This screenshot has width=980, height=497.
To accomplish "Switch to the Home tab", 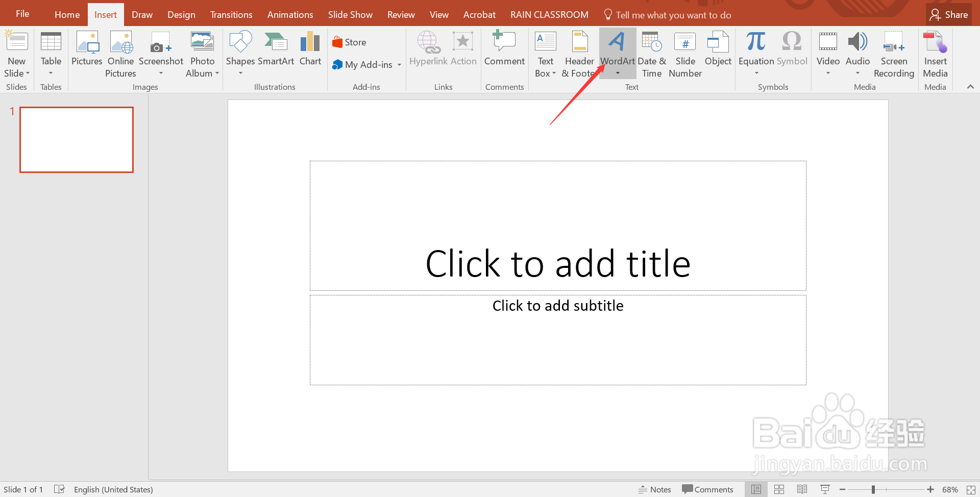I will click(67, 15).
